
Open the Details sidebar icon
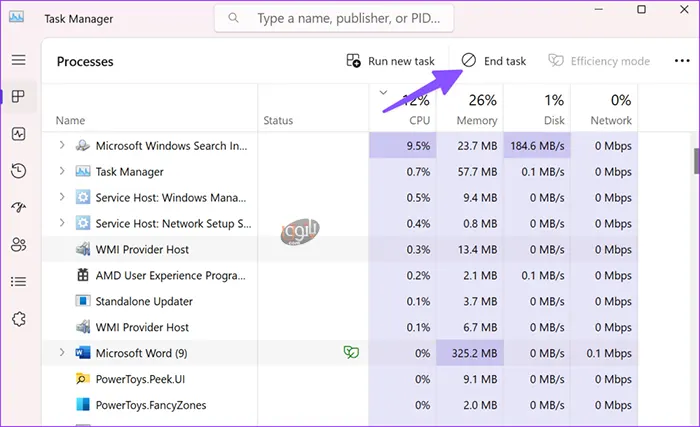click(18, 282)
